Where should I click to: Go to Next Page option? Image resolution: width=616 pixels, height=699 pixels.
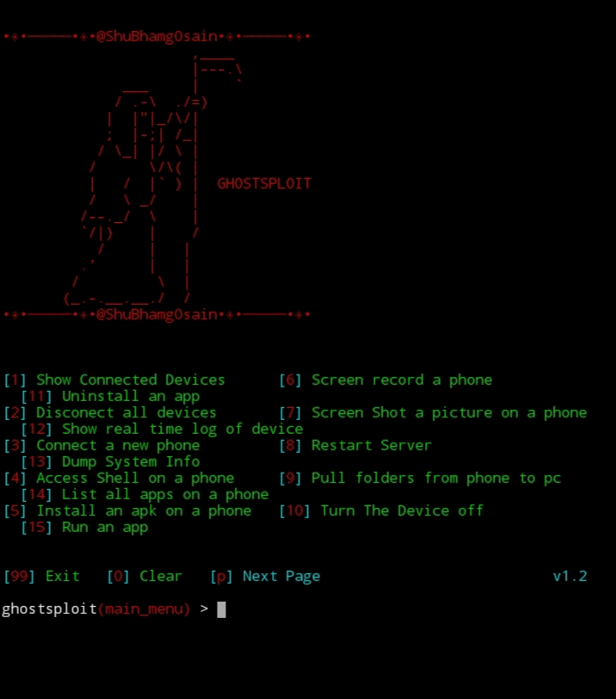click(265, 577)
